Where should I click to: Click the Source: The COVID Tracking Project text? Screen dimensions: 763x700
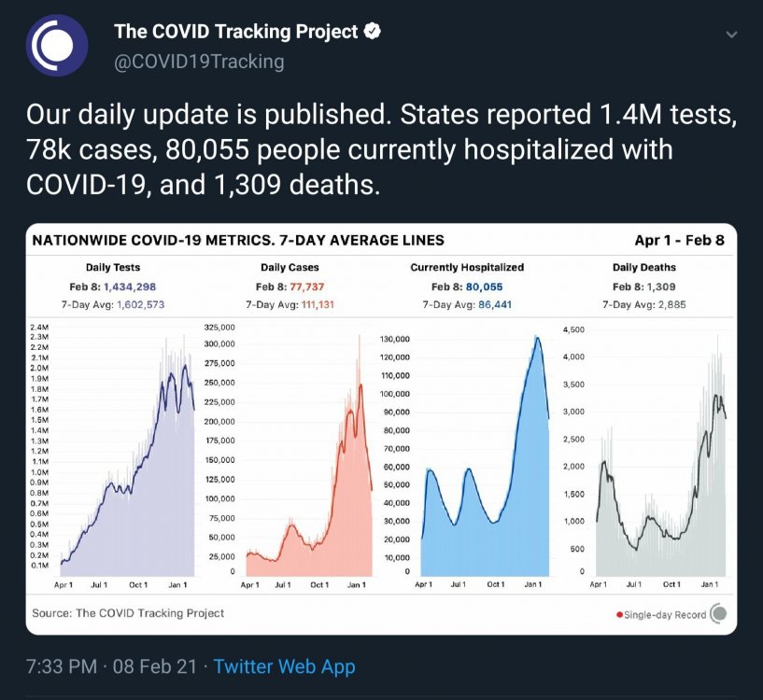pyautogui.click(x=128, y=613)
